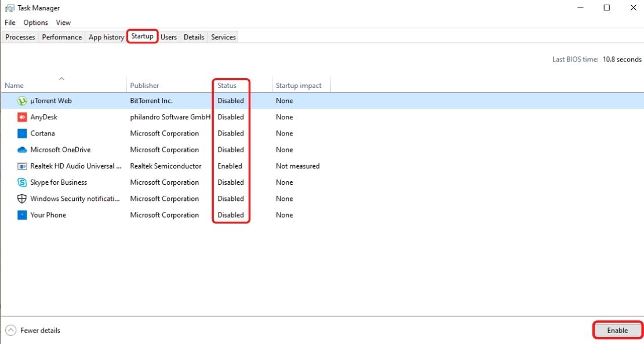Click the Realtek HD Audio icon
Image resolution: width=644 pixels, height=344 pixels.
pyautogui.click(x=23, y=166)
